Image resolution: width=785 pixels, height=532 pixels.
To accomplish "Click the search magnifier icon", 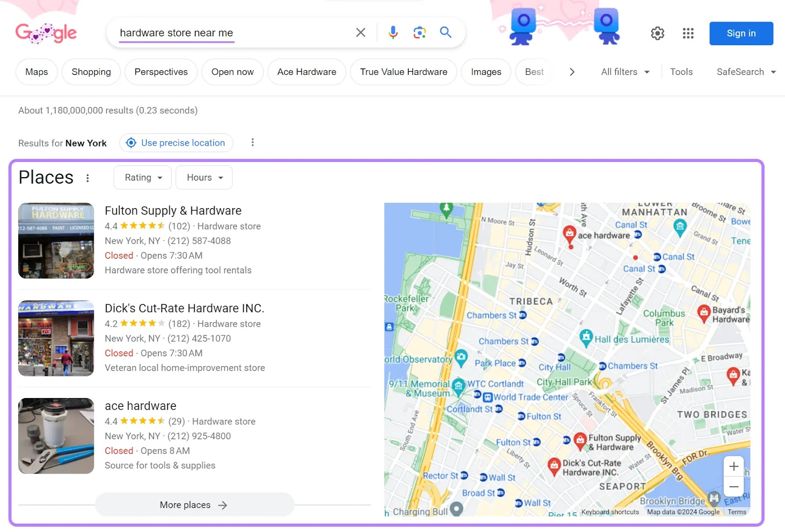I will point(445,32).
